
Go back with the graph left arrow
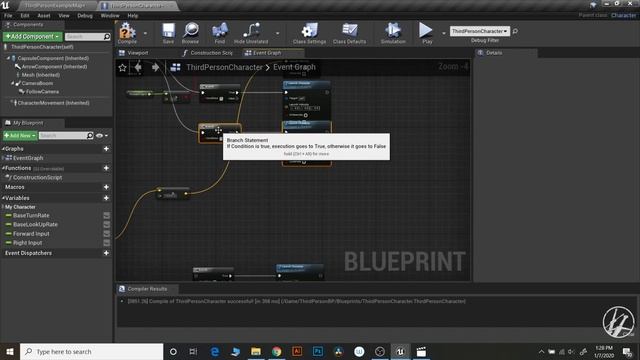point(138,67)
